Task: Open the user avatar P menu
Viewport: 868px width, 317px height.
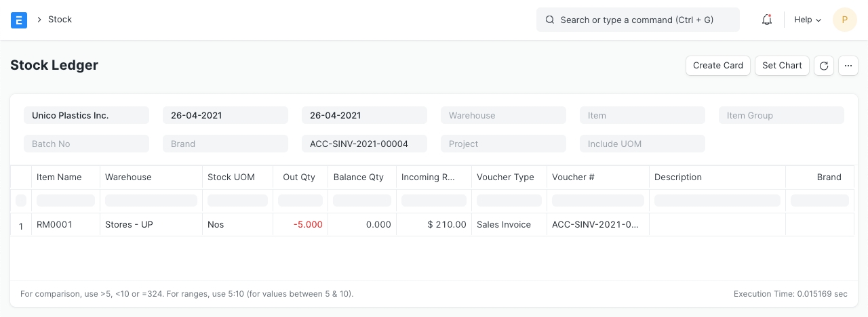Action: [x=844, y=20]
